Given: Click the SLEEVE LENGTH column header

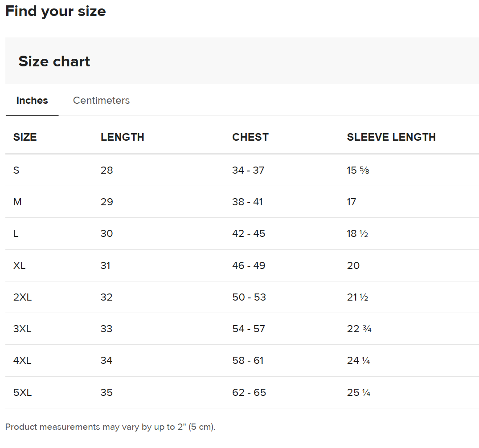Looking at the screenshot, I should pyautogui.click(x=391, y=137).
